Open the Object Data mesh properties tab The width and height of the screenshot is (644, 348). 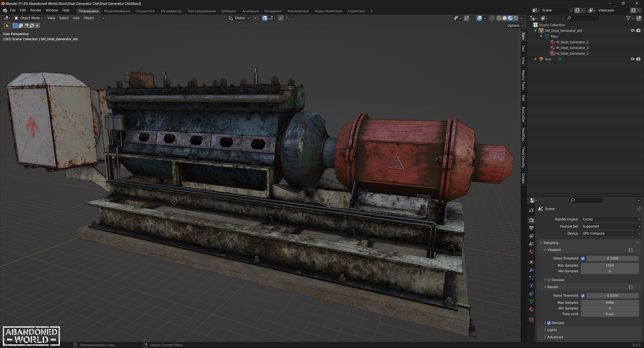[531, 302]
